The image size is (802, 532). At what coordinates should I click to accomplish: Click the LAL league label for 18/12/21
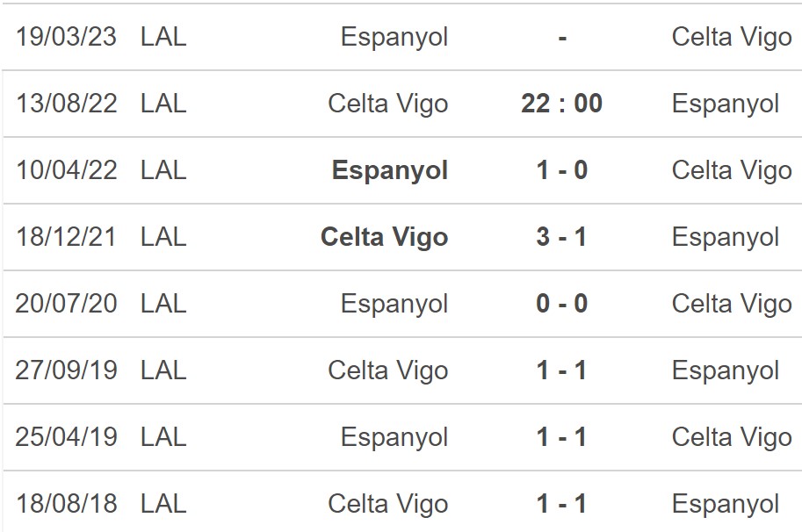click(x=163, y=237)
